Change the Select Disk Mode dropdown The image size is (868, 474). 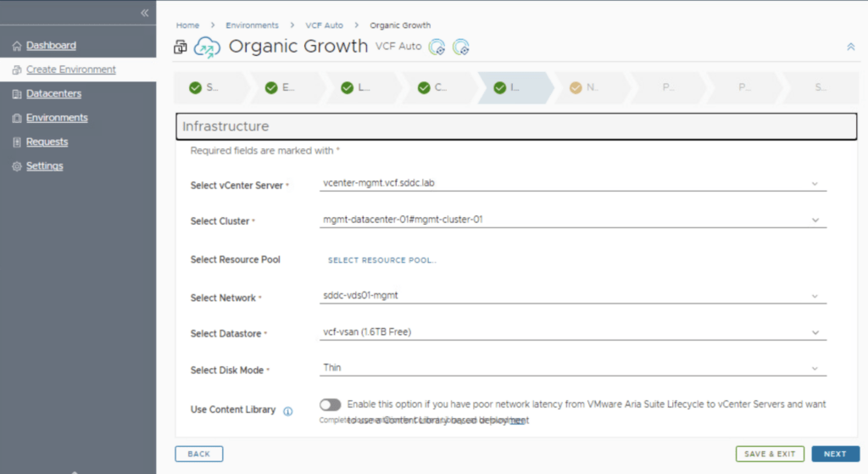pos(572,368)
